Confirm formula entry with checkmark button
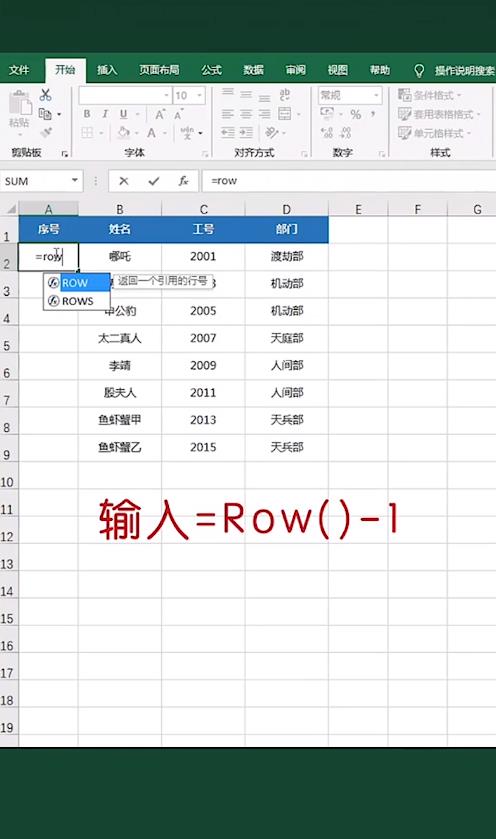 click(154, 181)
